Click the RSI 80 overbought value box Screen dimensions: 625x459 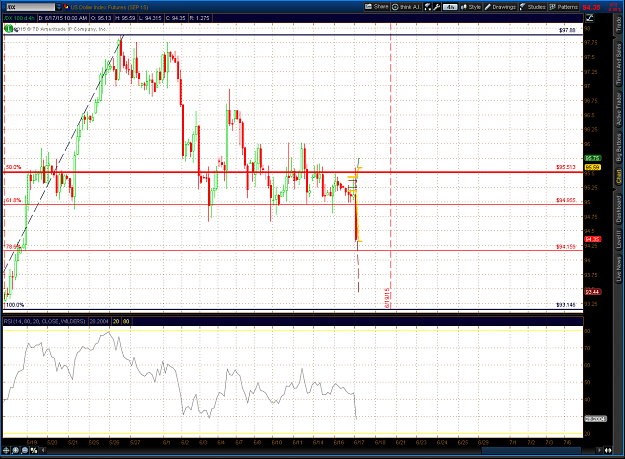pyautogui.click(x=126, y=321)
